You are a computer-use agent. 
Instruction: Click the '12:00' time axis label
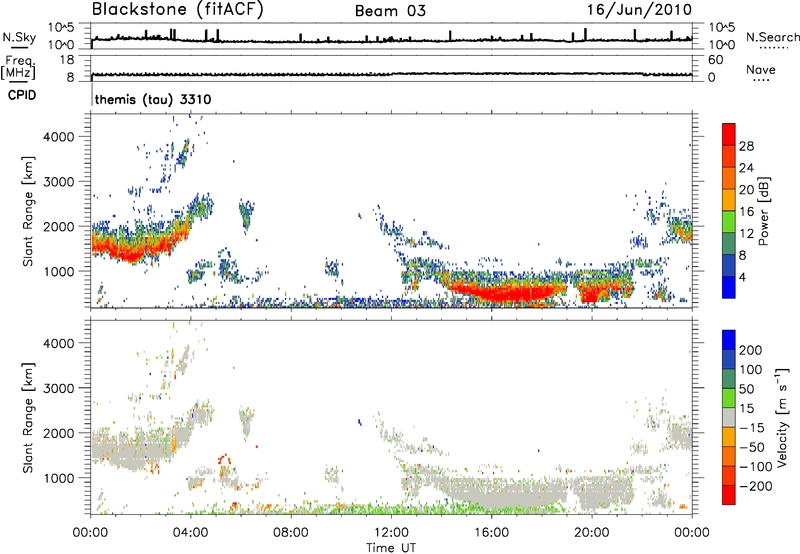point(391,533)
